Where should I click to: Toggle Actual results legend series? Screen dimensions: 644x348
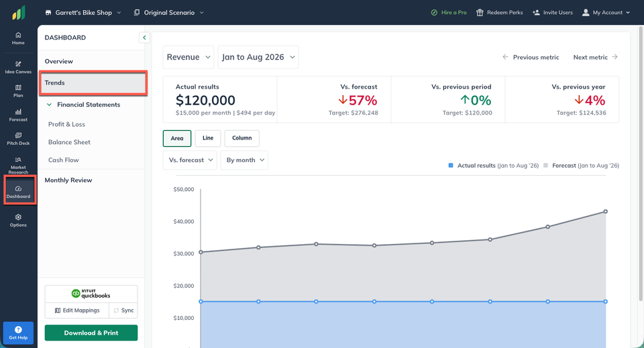tap(493, 166)
